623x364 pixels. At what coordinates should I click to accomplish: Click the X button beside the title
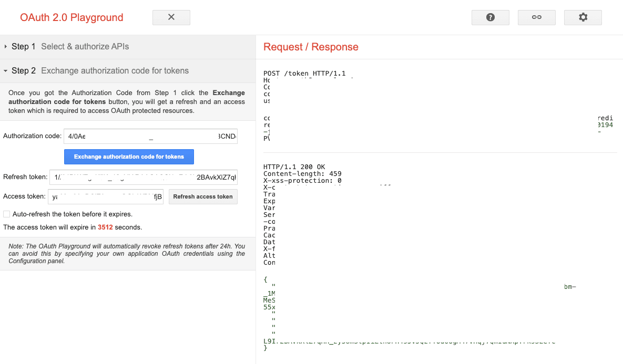[171, 17]
